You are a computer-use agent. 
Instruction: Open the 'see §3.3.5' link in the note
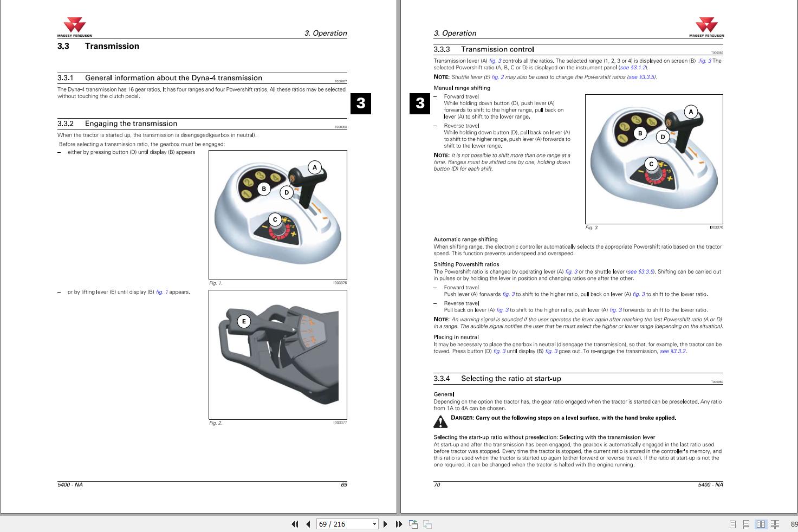click(x=641, y=77)
